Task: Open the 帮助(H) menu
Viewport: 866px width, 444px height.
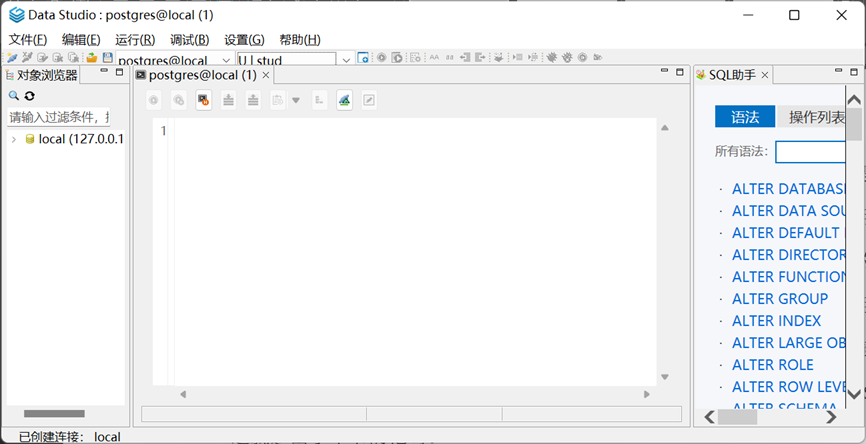Action: click(x=299, y=40)
